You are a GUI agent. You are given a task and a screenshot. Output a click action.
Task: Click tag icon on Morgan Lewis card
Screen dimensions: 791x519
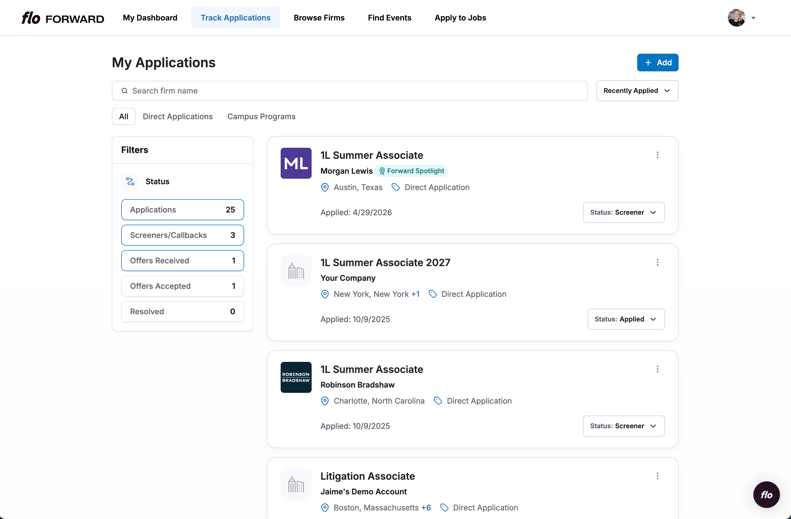pyautogui.click(x=396, y=188)
